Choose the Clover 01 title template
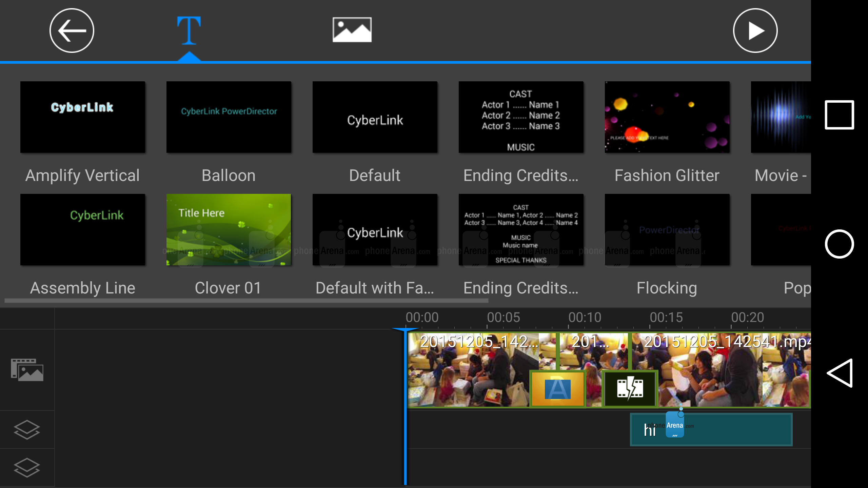This screenshot has height=488, width=868. pyautogui.click(x=229, y=229)
